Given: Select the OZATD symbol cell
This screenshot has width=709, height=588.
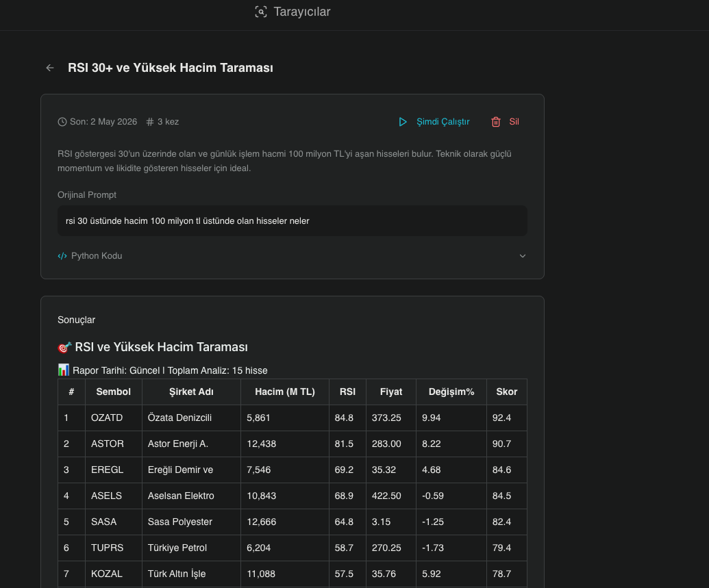Looking at the screenshot, I should point(114,418).
